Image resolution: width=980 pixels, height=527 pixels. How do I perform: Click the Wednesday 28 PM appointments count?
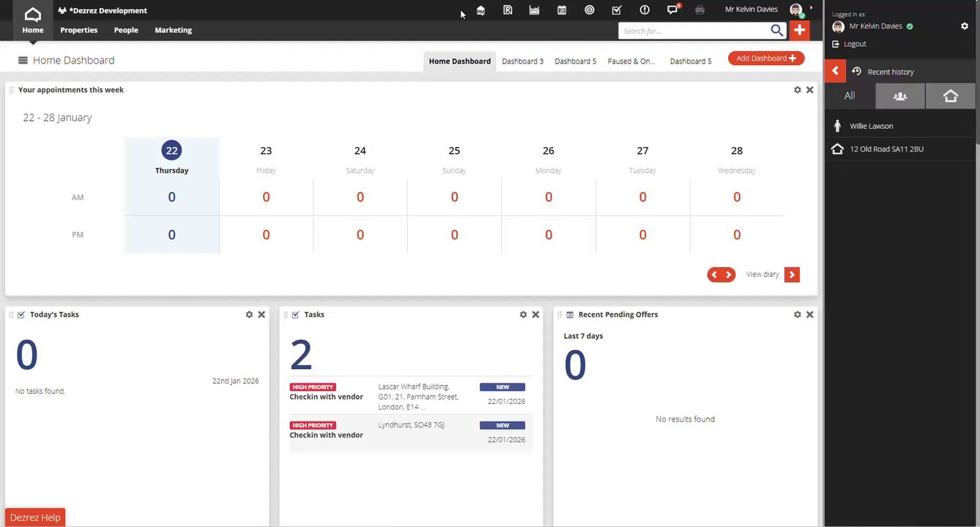pos(737,235)
